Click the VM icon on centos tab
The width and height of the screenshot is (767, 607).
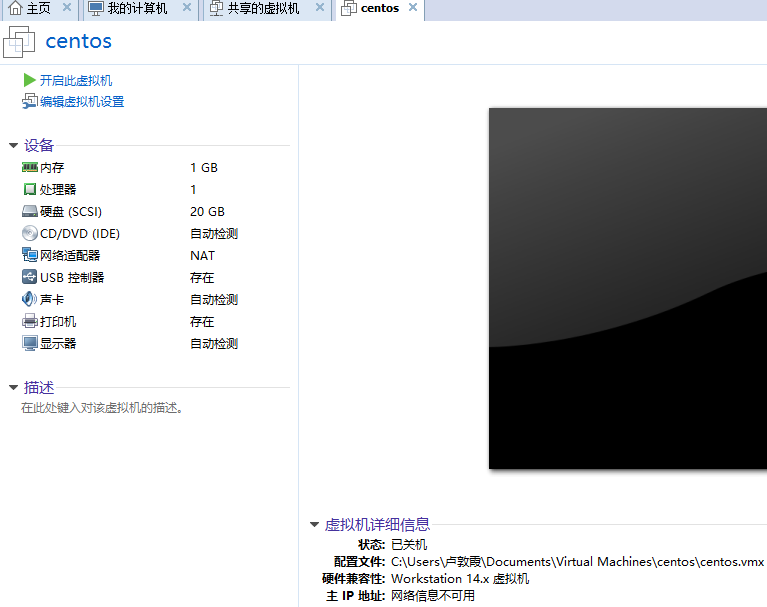coord(348,8)
